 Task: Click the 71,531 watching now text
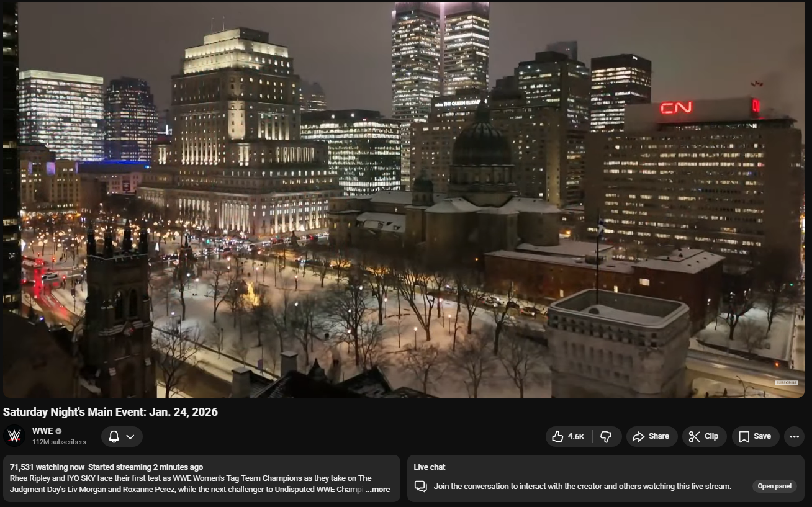pyautogui.click(x=47, y=467)
